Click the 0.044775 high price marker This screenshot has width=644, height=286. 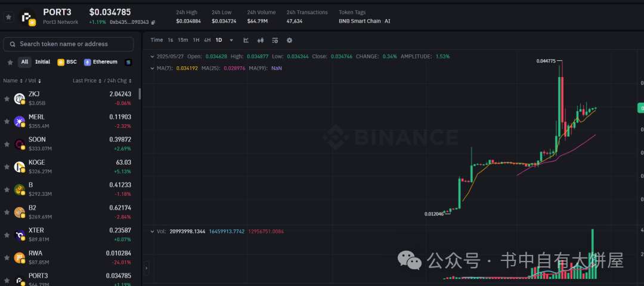tap(546, 61)
